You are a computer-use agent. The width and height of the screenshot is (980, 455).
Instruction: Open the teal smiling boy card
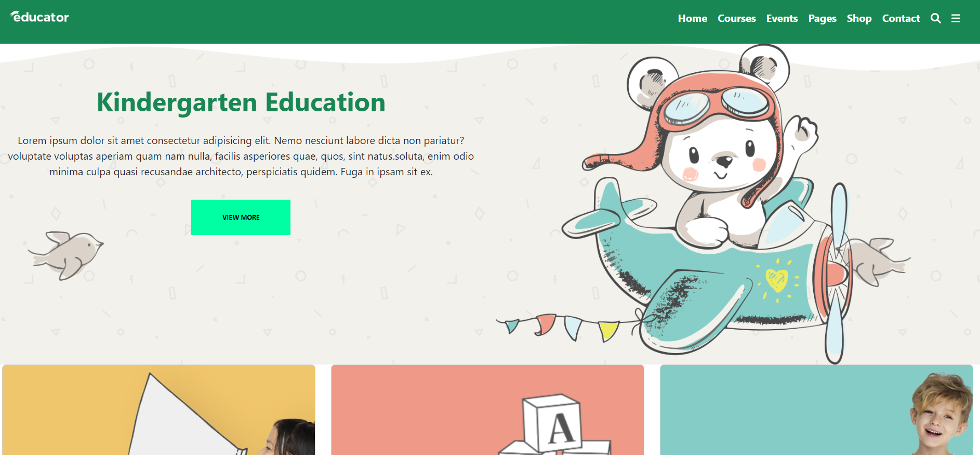pyautogui.click(x=816, y=410)
